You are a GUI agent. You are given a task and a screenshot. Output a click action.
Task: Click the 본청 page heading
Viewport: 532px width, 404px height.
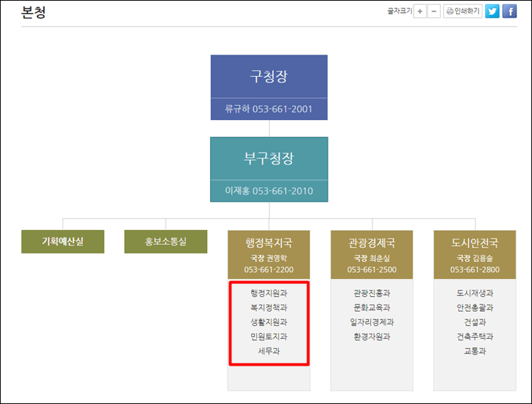tap(33, 12)
